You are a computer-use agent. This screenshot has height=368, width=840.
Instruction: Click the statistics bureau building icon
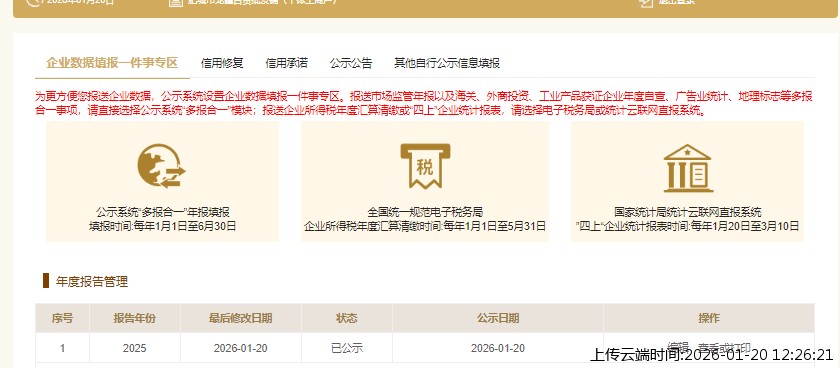pos(688,168)
